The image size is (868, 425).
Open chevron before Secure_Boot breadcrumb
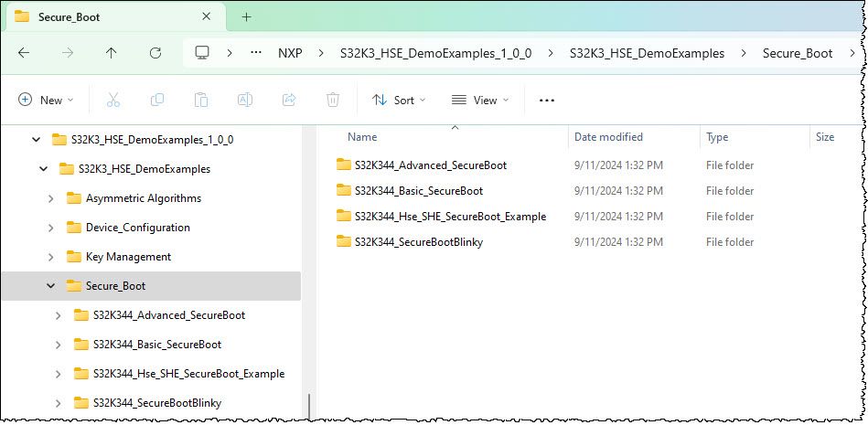tap(744, 53)
